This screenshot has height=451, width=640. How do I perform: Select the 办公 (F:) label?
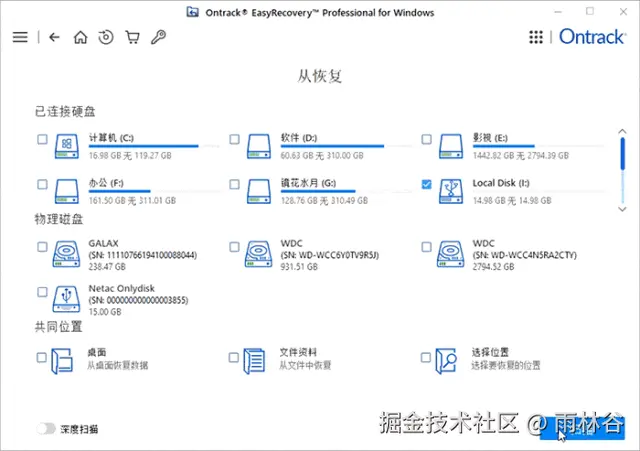(x=106, y=183)
